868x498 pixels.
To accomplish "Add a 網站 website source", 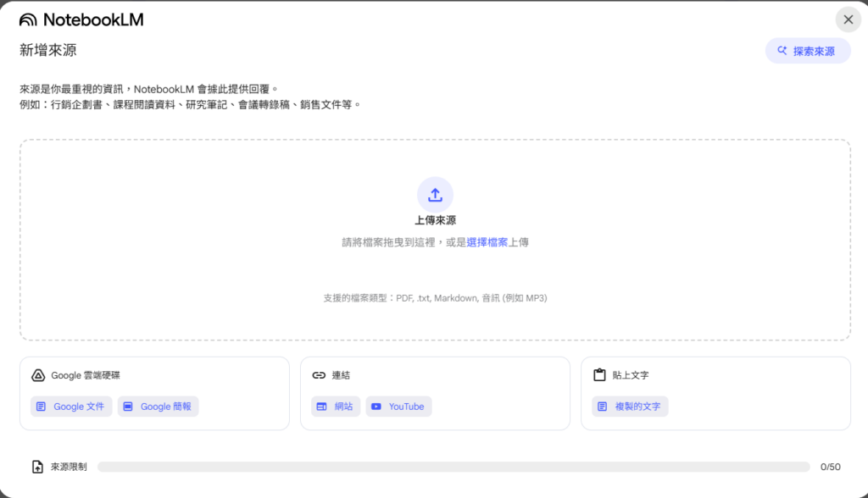I will [336, 407].
